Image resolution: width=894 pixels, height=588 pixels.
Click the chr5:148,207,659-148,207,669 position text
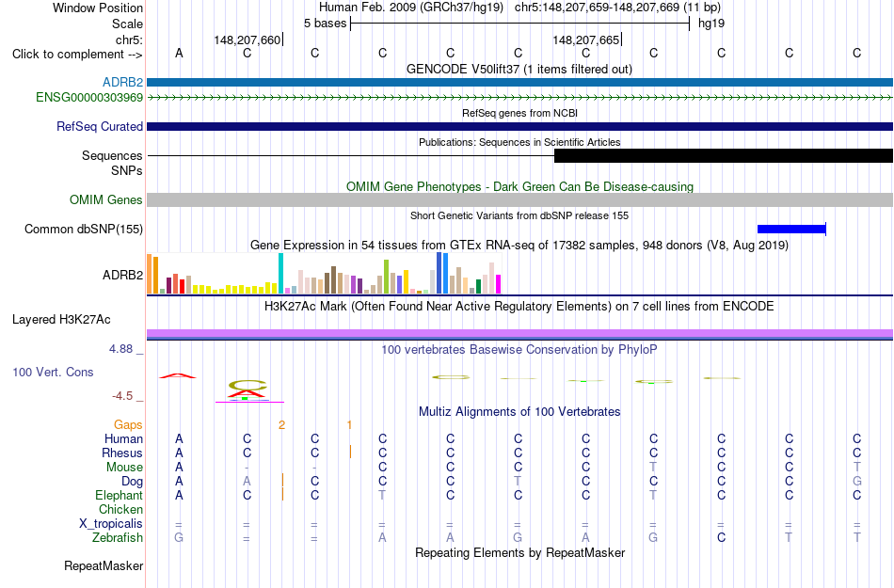point(618,8)
